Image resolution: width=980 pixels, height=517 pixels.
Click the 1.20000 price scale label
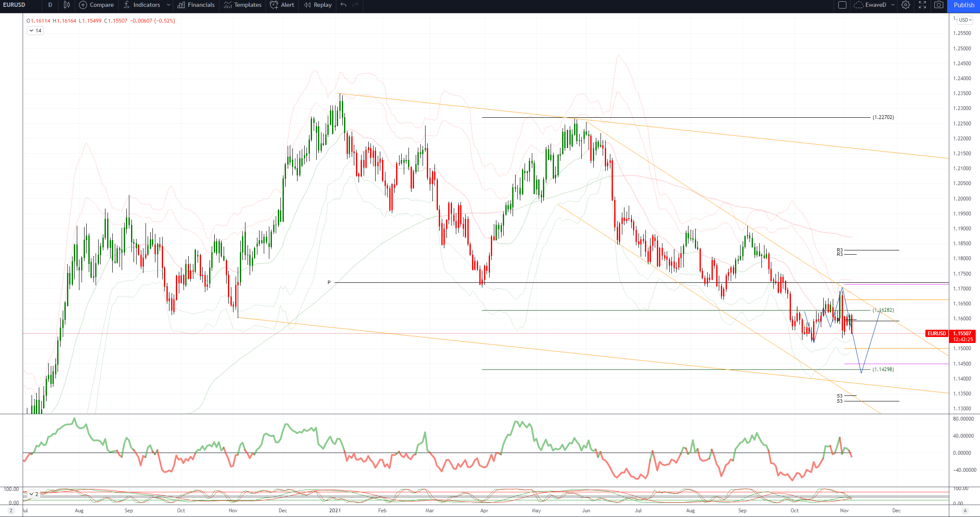tap(962, 198)
